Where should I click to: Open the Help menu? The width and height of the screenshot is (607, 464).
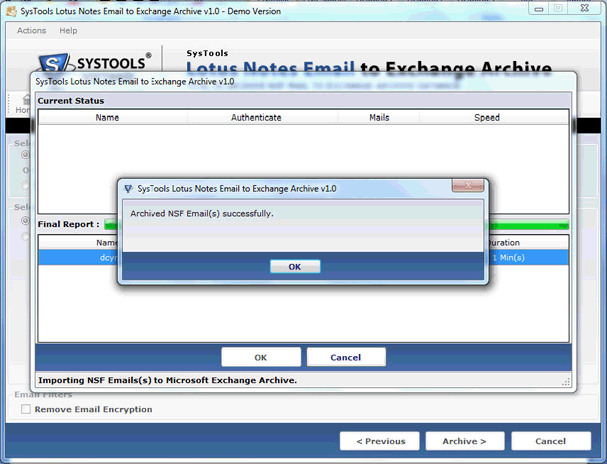click(x=68, y=31)
